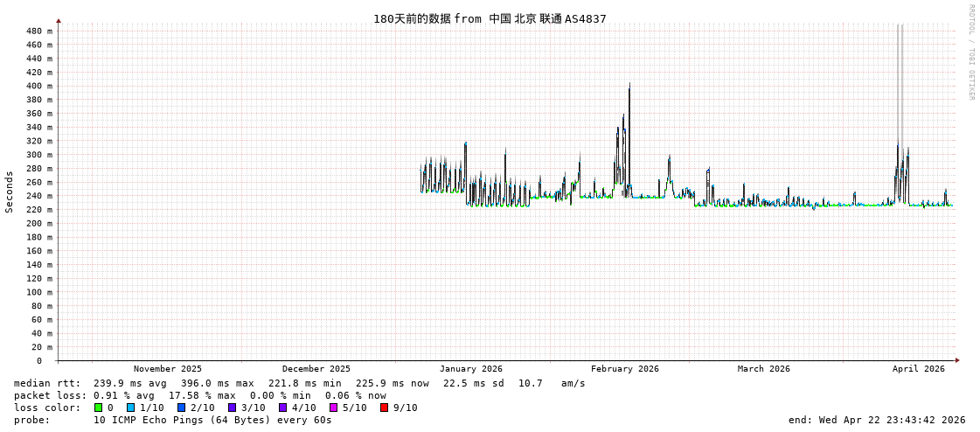Click the arrow atop the y-axis

coord(59,20)
